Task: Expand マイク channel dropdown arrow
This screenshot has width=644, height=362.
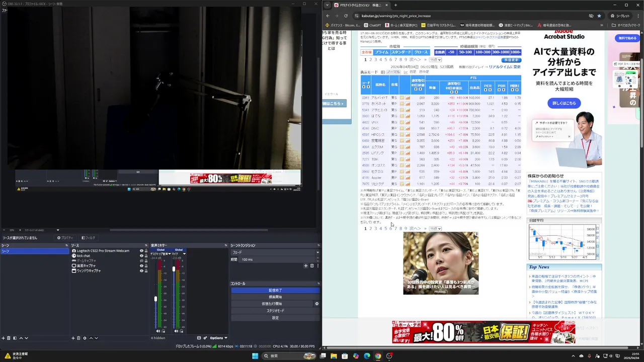Action: coord(184,254)
